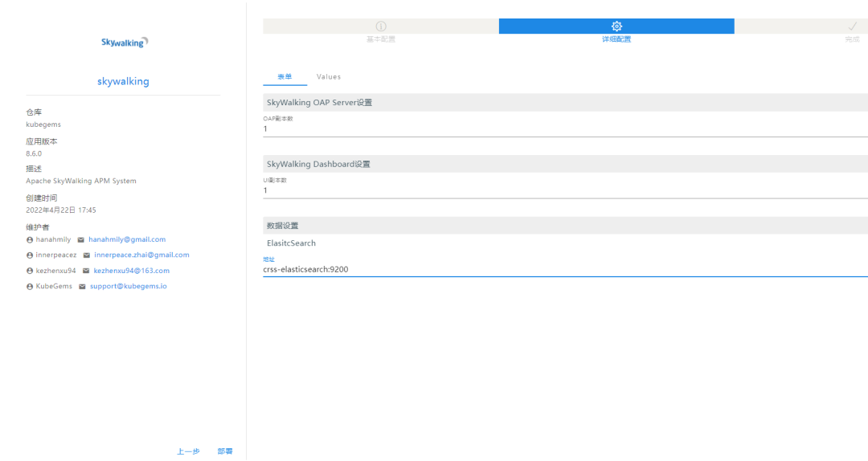Click the kezhenxu94 maintainer name
This screenshot has height=461, width=868.
coord(55,271)
